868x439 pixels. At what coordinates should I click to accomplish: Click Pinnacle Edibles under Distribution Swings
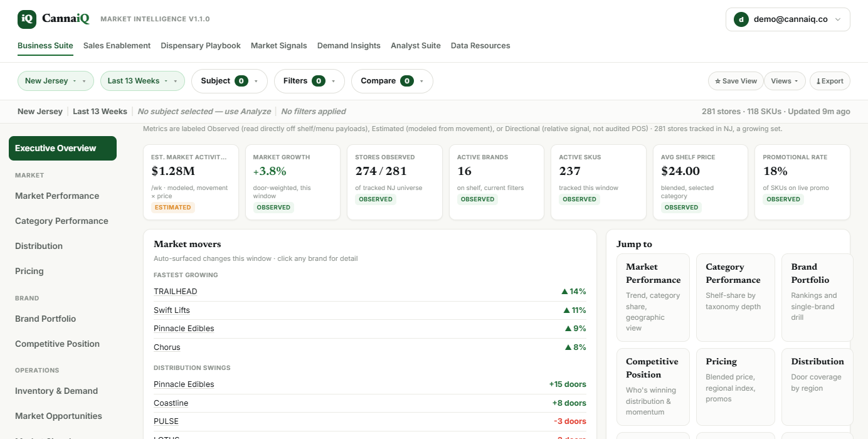(x=184, y=384)
